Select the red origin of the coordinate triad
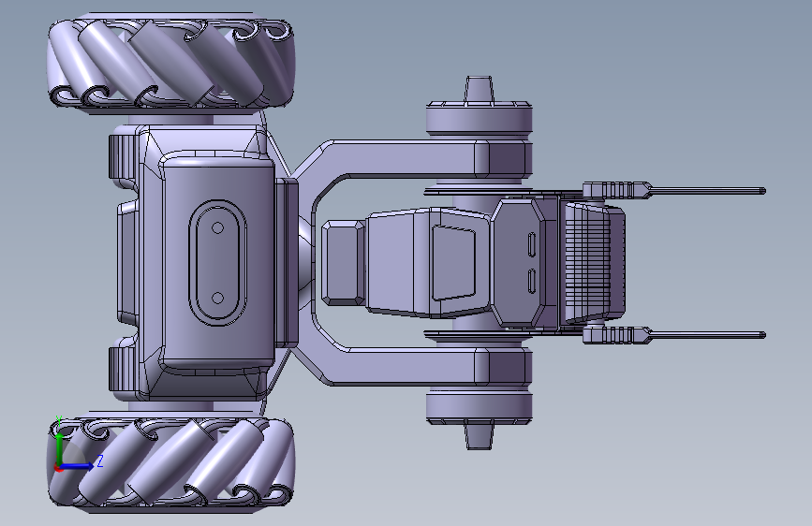 pos(58,468)
